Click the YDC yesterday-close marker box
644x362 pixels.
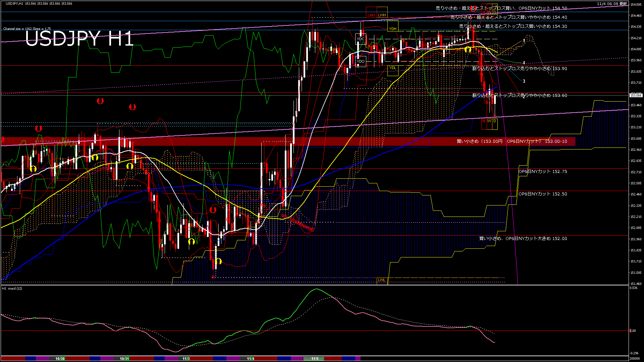(361, 39)
